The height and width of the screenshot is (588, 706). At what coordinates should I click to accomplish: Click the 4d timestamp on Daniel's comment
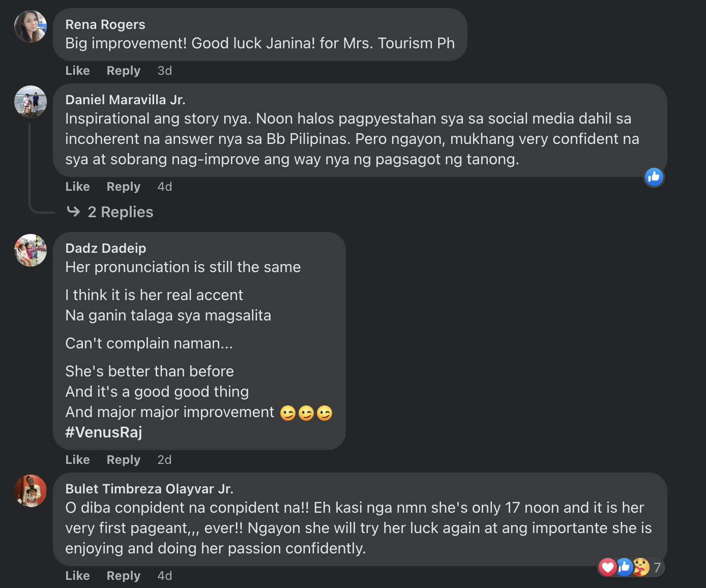pos(165,187)
